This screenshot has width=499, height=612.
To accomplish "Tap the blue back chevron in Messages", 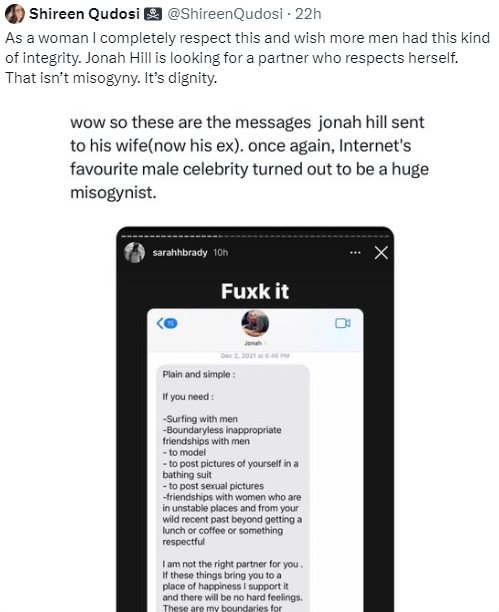I will pos(160,323).
